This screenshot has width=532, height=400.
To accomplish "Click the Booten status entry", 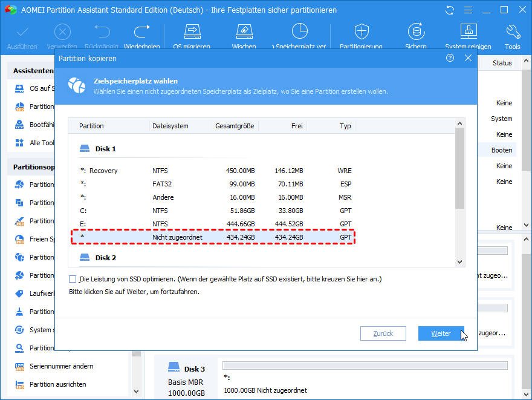I will coord(502,150).
